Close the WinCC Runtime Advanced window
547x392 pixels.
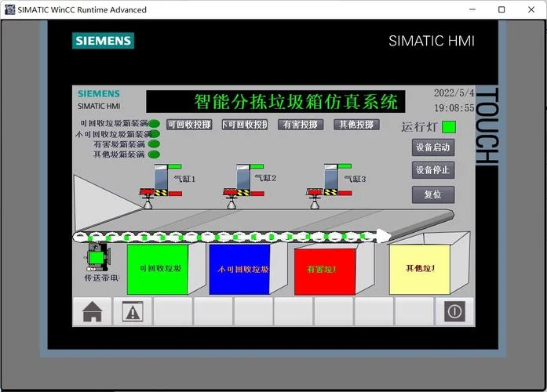click(531, 9)
